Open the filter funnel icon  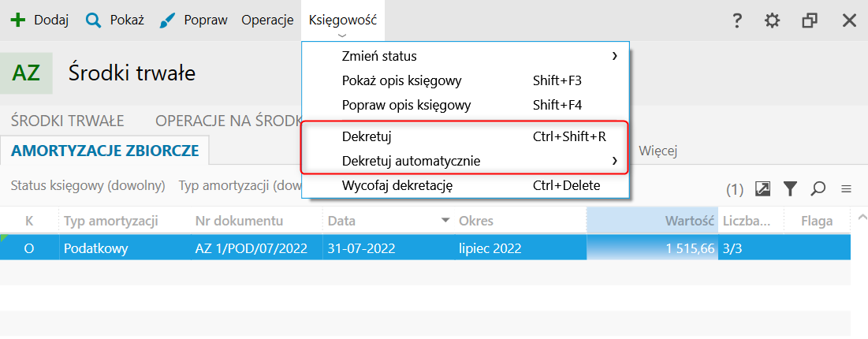(790, 188)
